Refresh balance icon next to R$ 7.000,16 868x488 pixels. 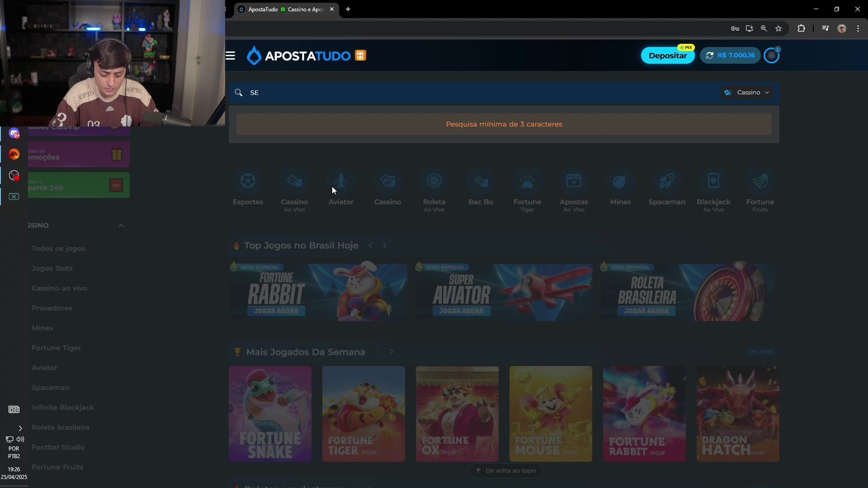point(709,55)
